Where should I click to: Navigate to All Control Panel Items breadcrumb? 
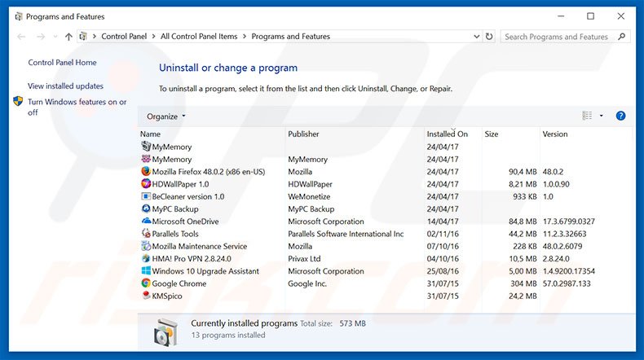click(199, 36)
